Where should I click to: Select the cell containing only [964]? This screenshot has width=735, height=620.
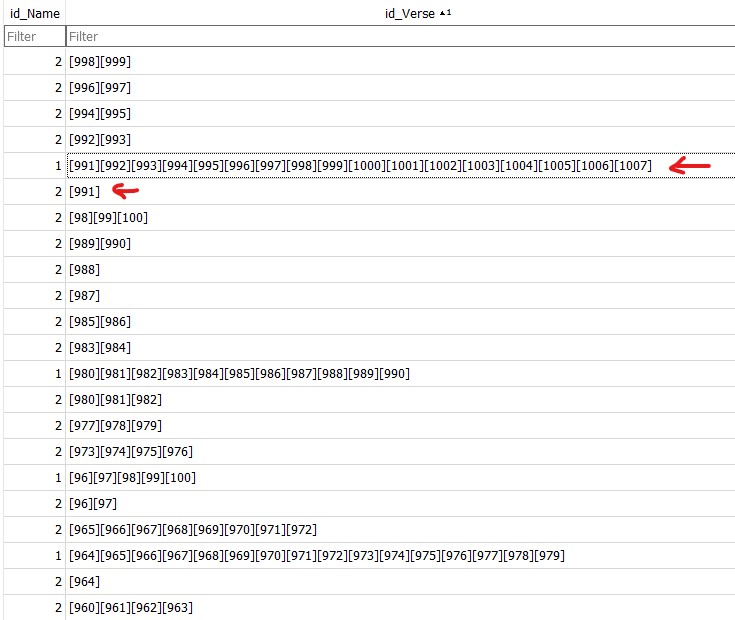[x=401, y=582]
